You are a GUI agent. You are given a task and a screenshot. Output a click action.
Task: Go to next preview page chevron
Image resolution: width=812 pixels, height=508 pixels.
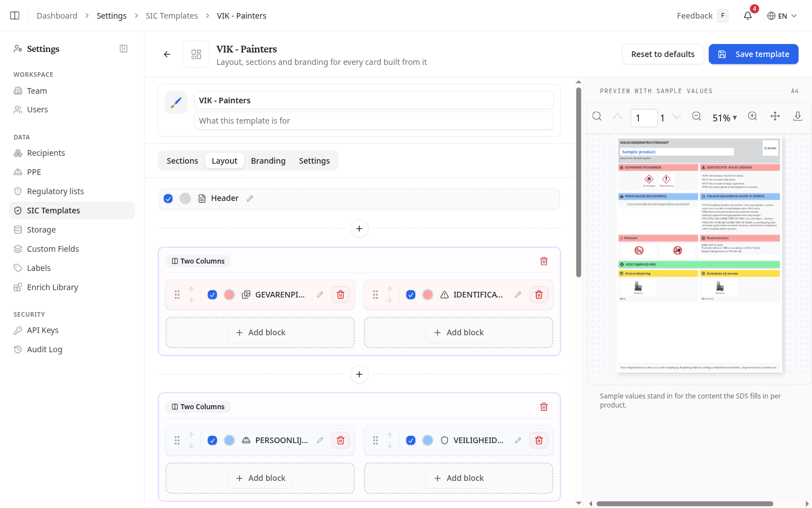coord(677,116)
